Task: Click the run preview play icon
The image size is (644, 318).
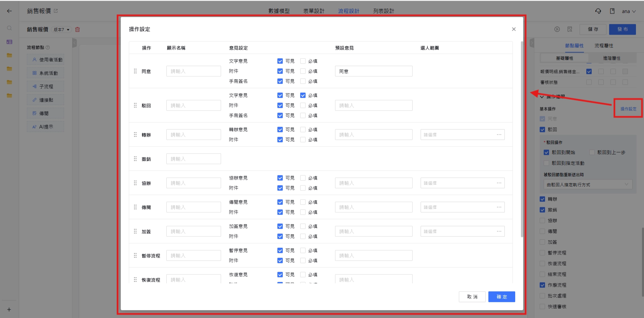Action: click(557, 29)
